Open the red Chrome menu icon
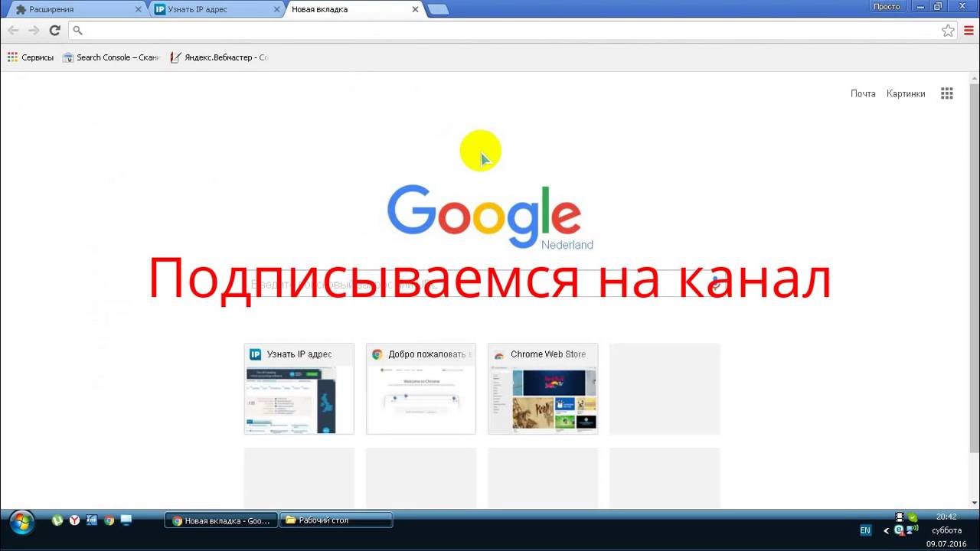The width and height of the screenshot is (980, 551). (969, 31)
